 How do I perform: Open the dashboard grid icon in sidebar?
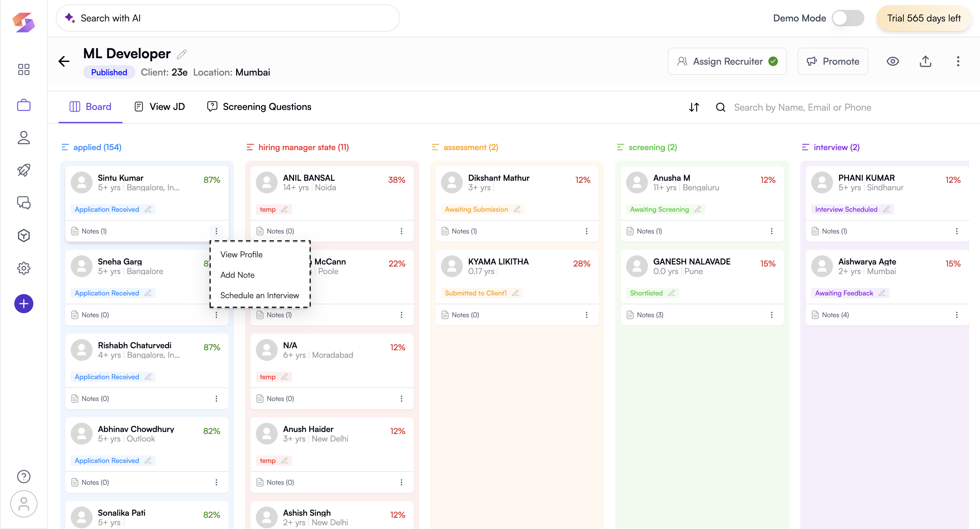tap(23, 69)
